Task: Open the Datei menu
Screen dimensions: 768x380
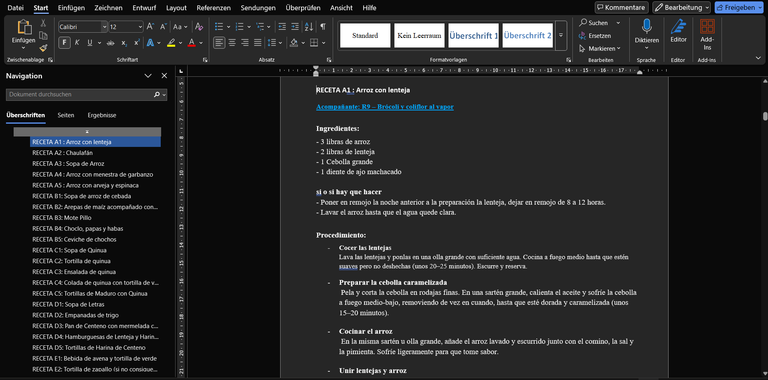Action: [x=16, y=8]
